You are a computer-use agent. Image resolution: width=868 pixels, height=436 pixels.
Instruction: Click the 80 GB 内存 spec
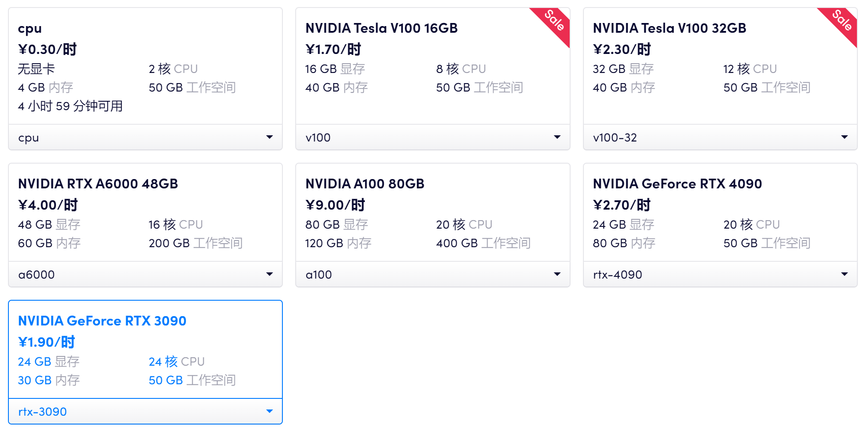[x=624, y=243]
